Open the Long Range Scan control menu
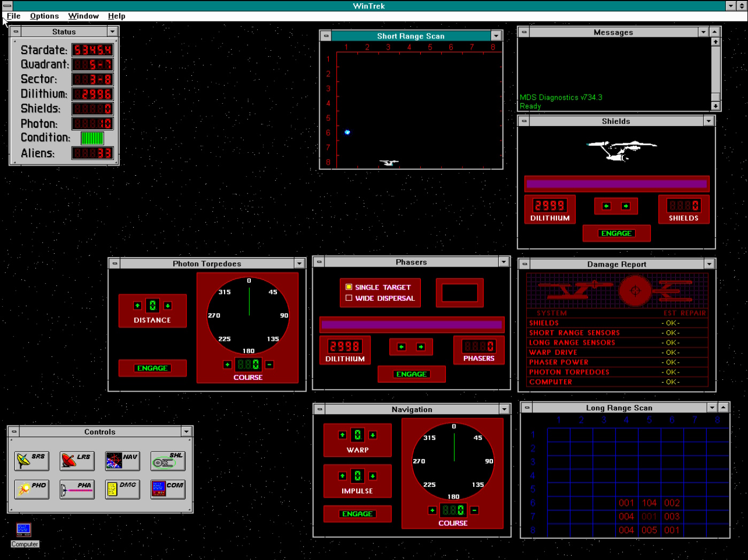 coord(527,408)
